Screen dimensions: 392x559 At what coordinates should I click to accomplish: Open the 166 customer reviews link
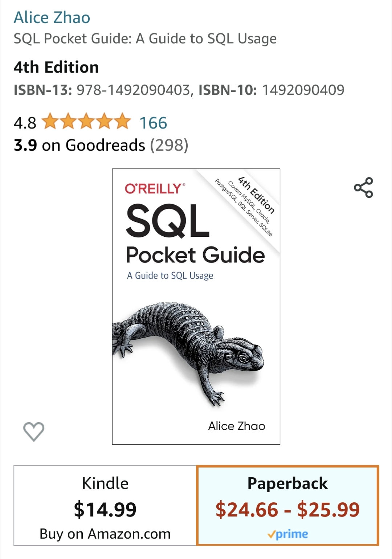click(x=153, y=123)
